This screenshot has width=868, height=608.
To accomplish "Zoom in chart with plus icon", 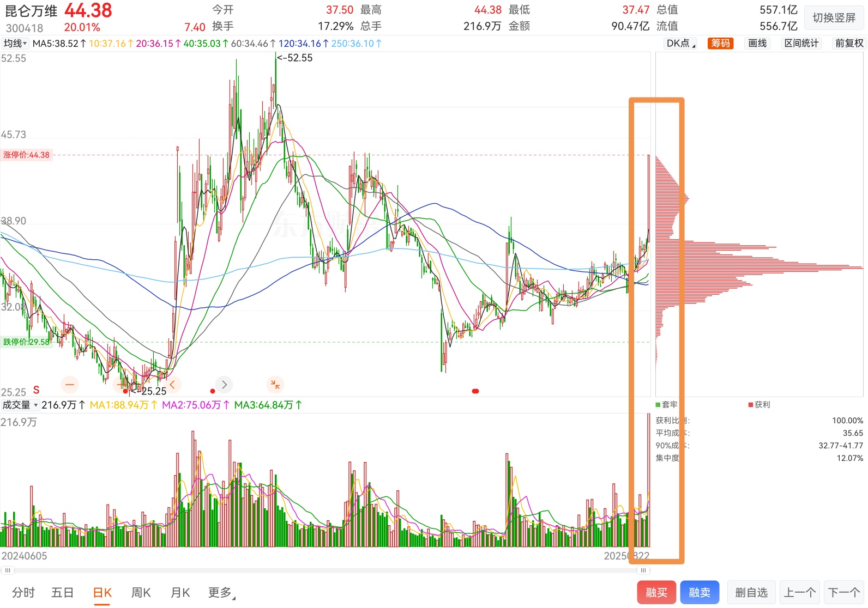I will click(x=120, y=385).
